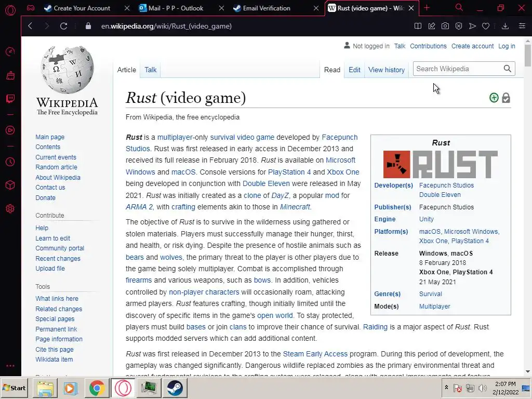Viewport: 532px width, 399px height.
Task: Open Google Chrome from taskbar
Action: 97,388
